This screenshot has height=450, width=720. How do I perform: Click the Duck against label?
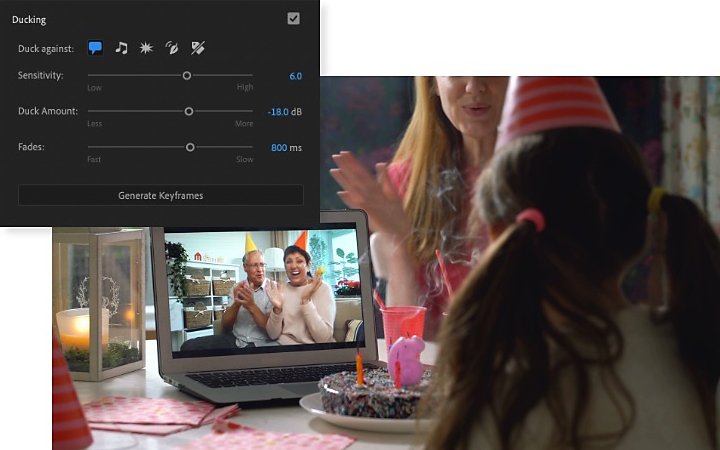click(x=46, y=49)
